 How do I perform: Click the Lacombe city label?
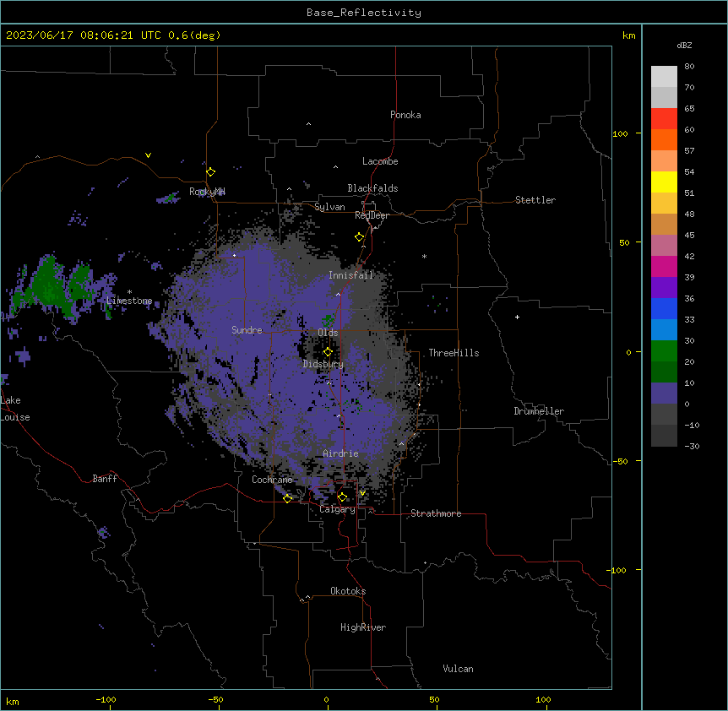coord(380,161)
